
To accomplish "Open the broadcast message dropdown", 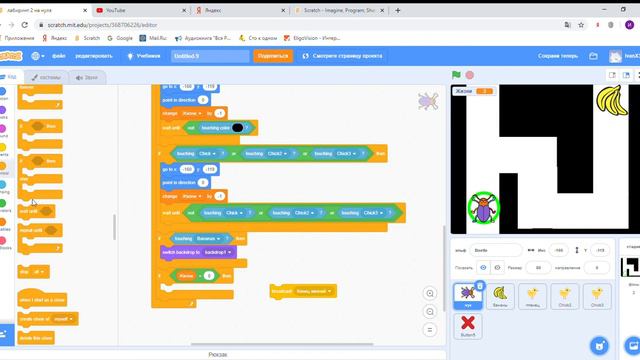I will [313, 291].
